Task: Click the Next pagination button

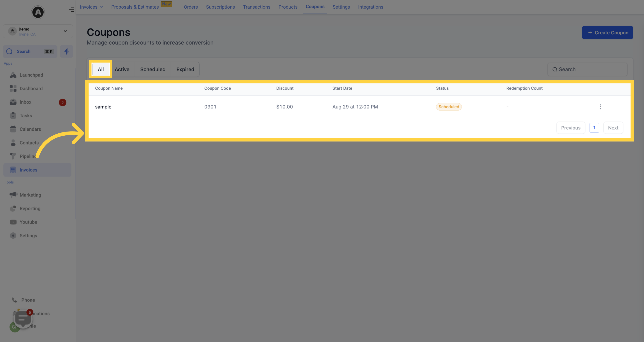Action: pos(613,127)
